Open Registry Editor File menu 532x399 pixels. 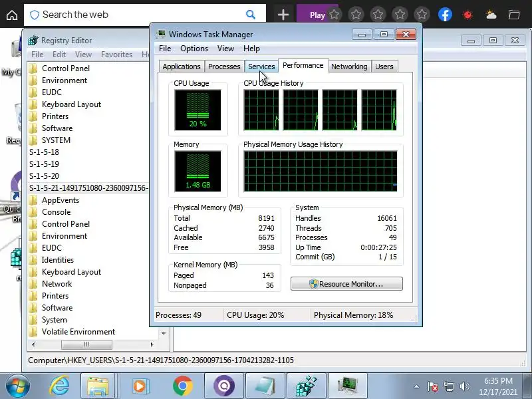click(37, 55)
